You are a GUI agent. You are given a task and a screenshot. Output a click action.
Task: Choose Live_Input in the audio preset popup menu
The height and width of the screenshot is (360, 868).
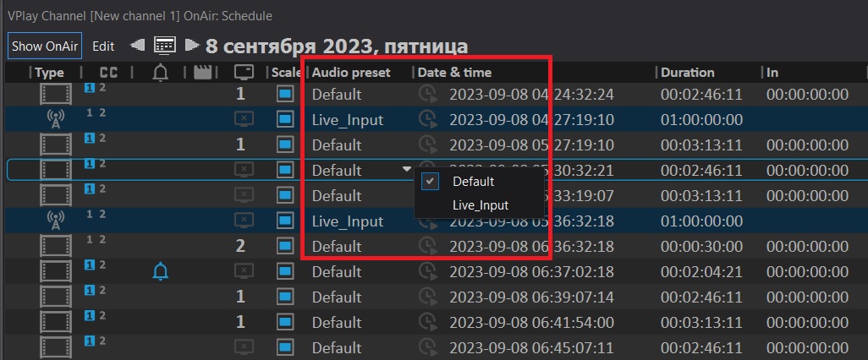[x=480, y=205]
